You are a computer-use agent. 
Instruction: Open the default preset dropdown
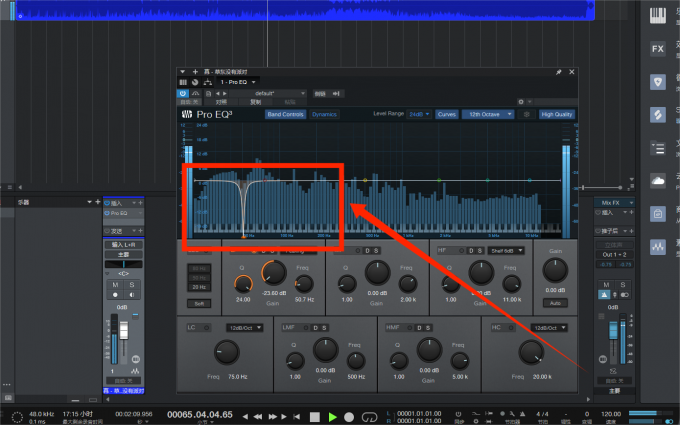point(268,93)
